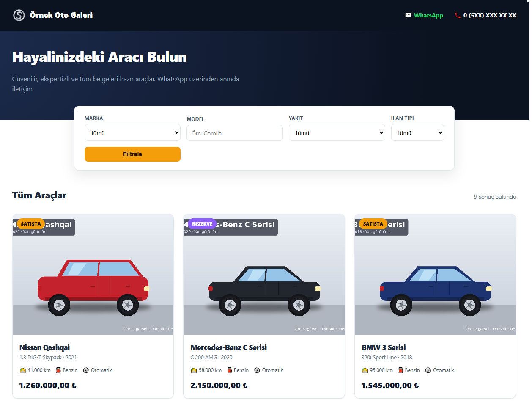Click the phone number in header
Image resolution: width=532 pixels, height=402 pixels.
(490, 15)
